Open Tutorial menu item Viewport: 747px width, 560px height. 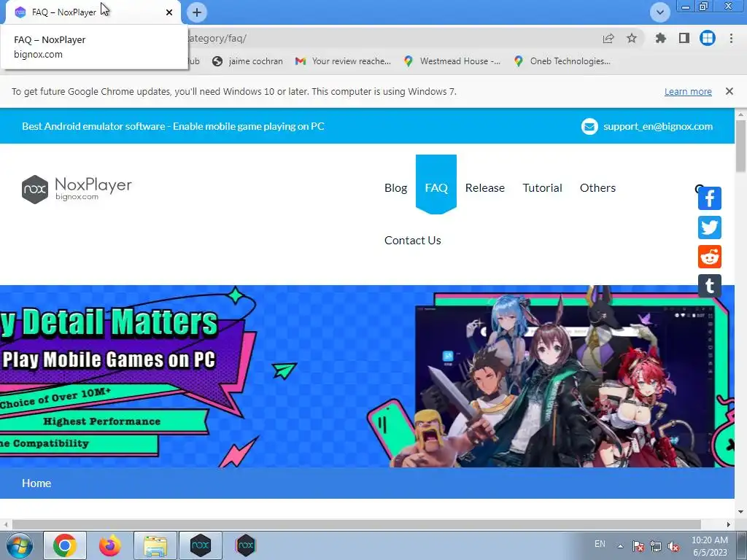point(542,188)
